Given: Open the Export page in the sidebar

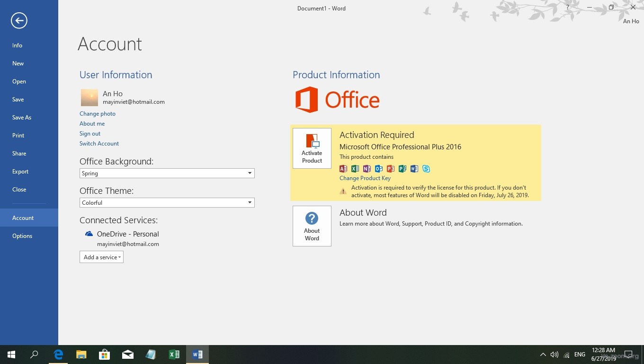Looking at the screenshot, I should 20,172.
